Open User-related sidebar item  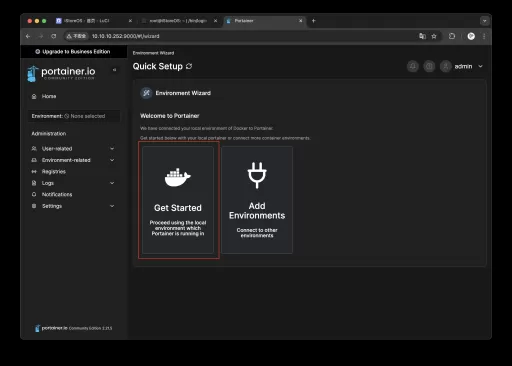(57, 149)
